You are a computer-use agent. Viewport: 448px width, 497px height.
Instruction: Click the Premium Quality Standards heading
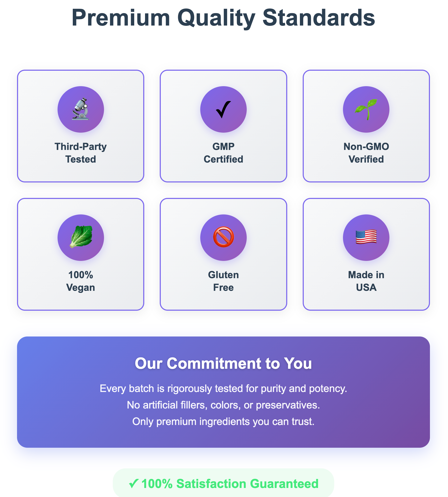click(x=223, y=18)
